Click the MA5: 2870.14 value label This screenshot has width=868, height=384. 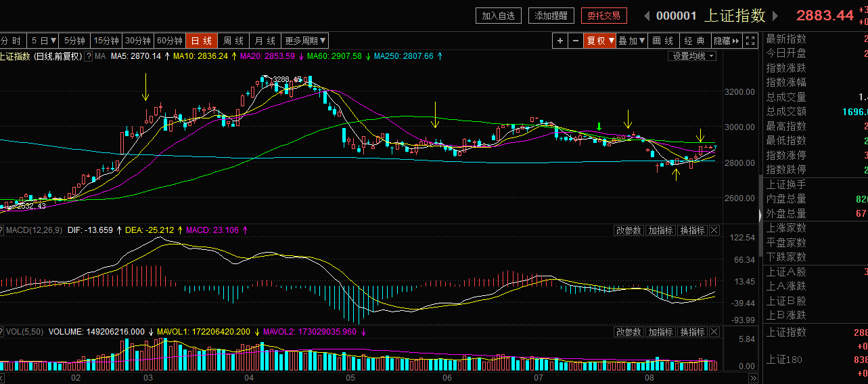tap(135, 56)
